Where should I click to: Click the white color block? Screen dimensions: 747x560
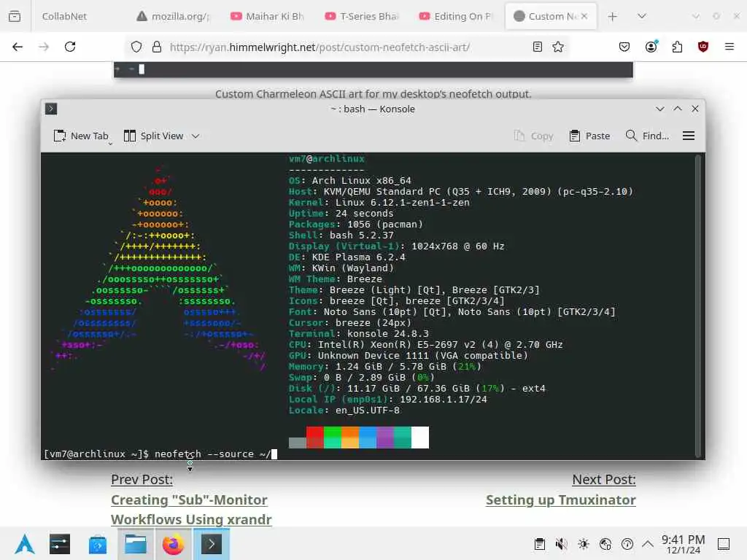420,437
